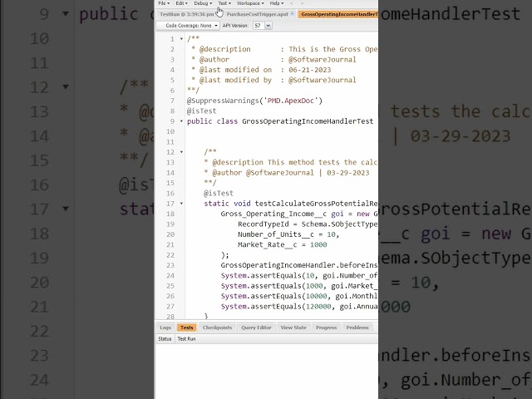Open the Logs panel tab
Image resolution: width=532 pixels, height=399 pixels.
pyautogui.click(x=165, y=328)
